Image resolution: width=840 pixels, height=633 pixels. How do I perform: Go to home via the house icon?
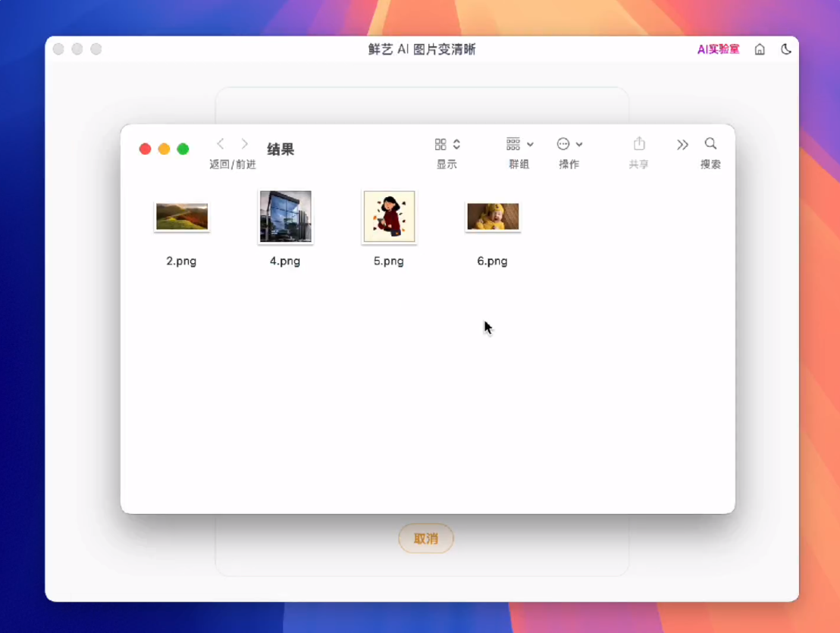point(760,49)
